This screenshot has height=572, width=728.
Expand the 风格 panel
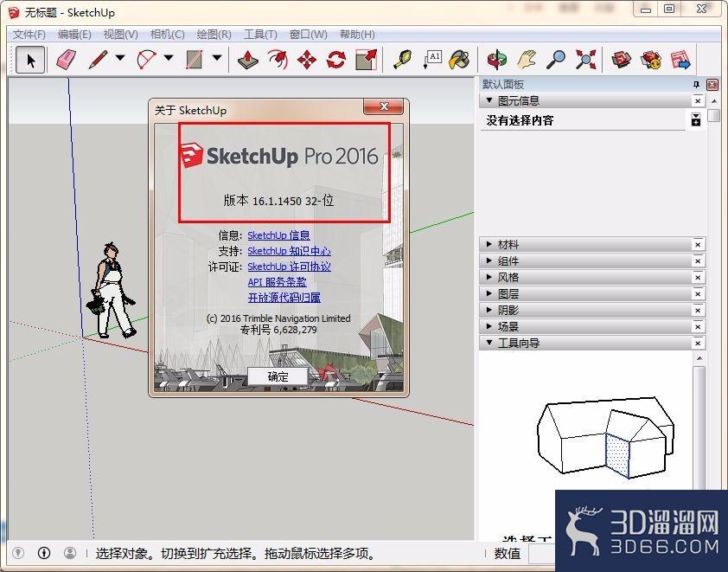click(x=489, y=277)
